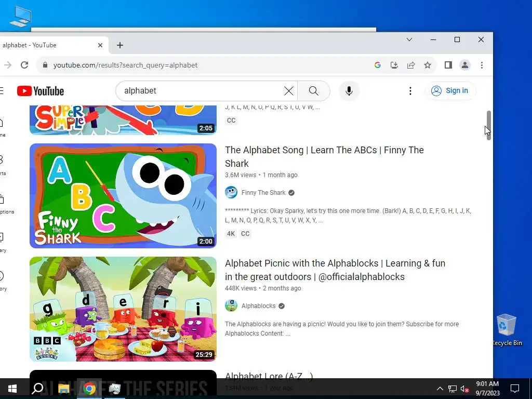532x399 pixels.
Task: Visit Finny The Shark channel name
Action: tap(263, 193)
